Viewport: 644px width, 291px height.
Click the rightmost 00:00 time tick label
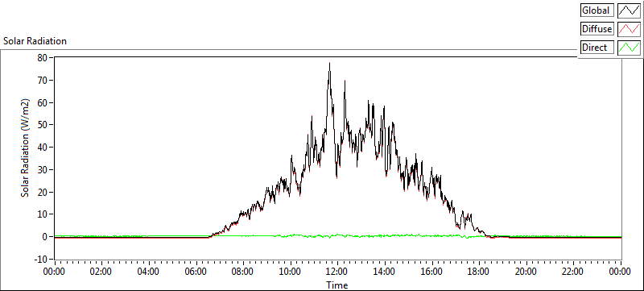tap(620, 272)
